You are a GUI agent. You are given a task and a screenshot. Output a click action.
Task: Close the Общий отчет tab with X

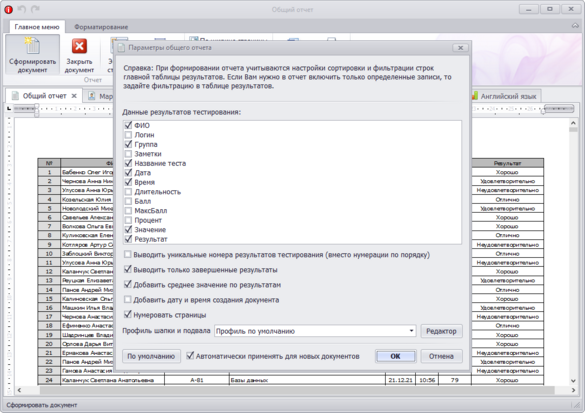point(74,96)
